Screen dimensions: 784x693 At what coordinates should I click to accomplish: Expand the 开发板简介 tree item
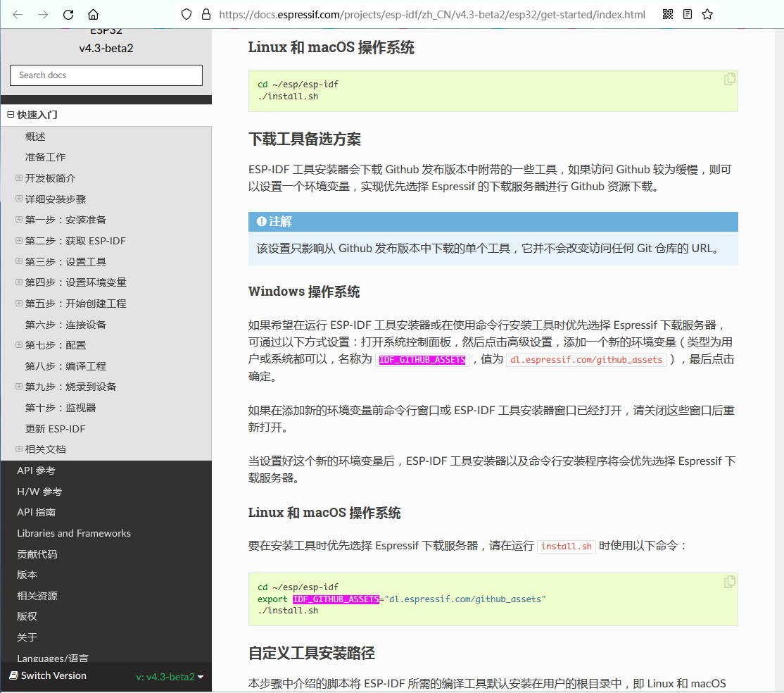pyautogui.click(x=19, y=177)
